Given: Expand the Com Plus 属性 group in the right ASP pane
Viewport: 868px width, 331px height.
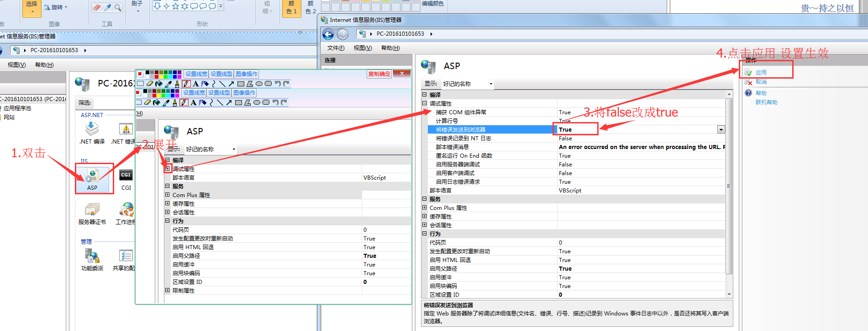Looking at the screenshot, I should tap(425, 208).
